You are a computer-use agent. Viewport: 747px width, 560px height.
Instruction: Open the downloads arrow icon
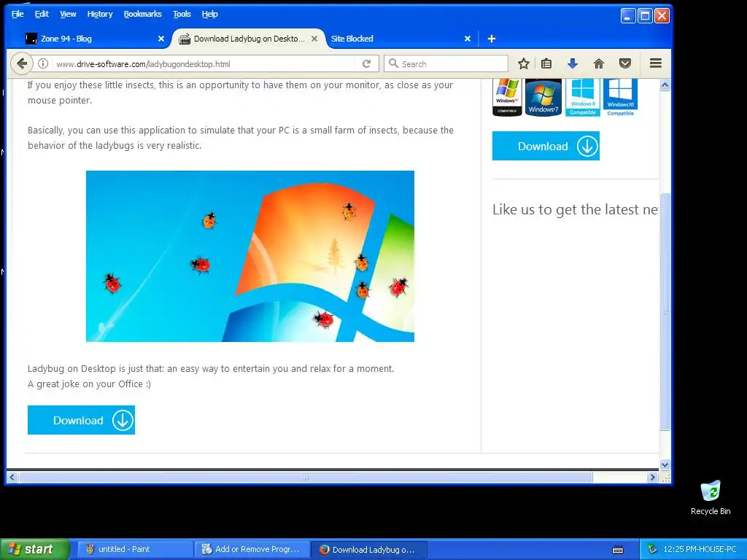(x=573, y=63)
